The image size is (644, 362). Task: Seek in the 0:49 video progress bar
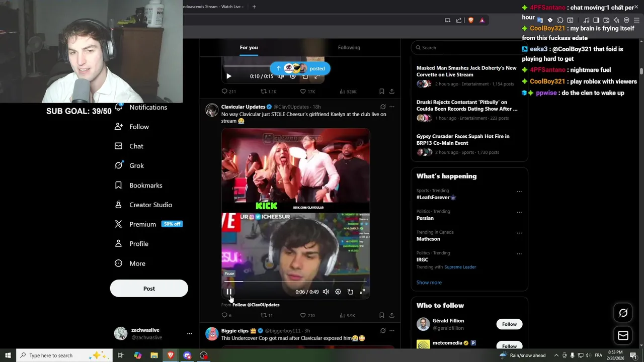pyautogui.click(x=295, y=282)
